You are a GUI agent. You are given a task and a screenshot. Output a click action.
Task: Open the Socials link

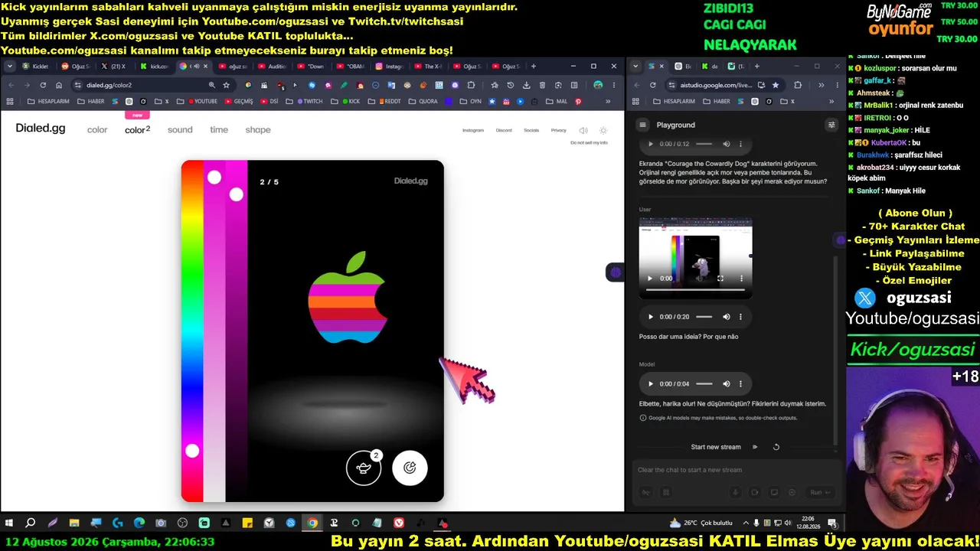pyautogui.click(x=531, y=130)
